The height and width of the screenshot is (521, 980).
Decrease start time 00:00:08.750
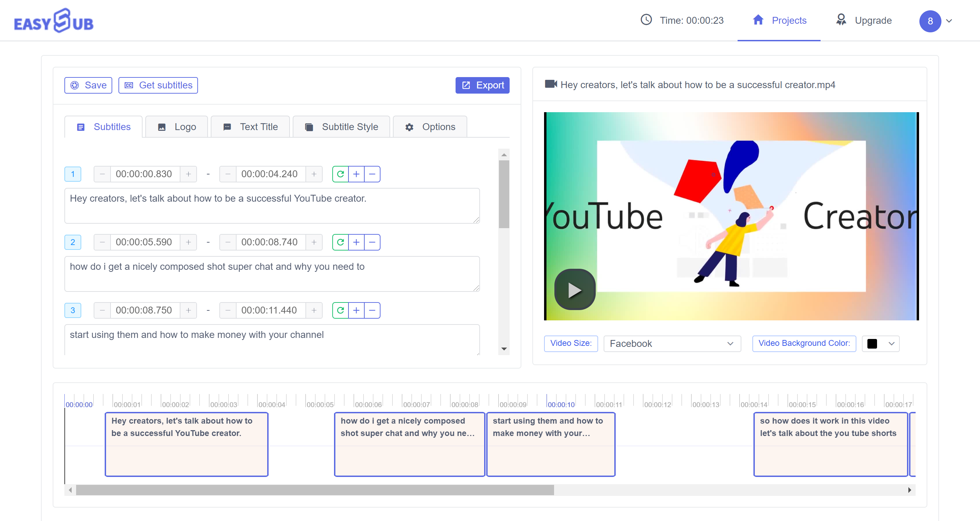102,310
